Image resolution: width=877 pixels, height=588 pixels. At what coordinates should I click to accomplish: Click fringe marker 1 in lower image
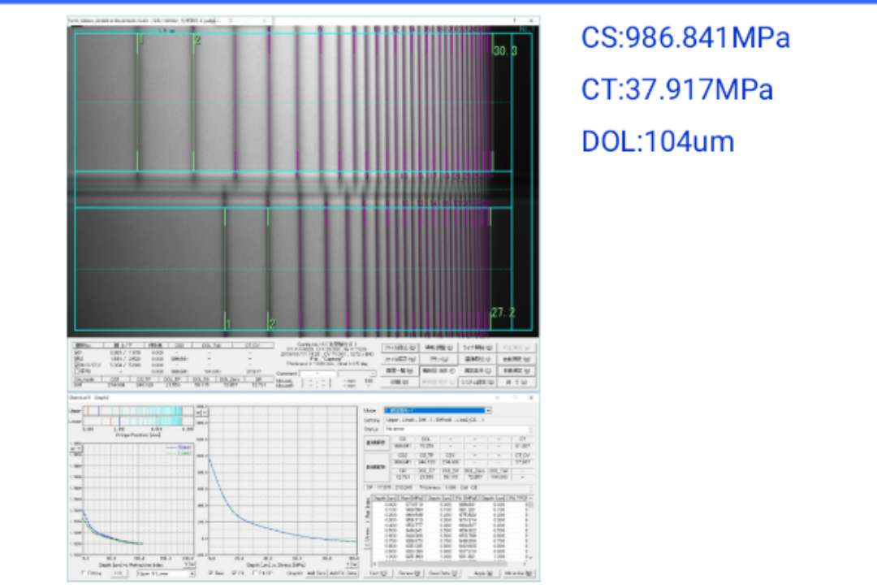click(228, 323)
